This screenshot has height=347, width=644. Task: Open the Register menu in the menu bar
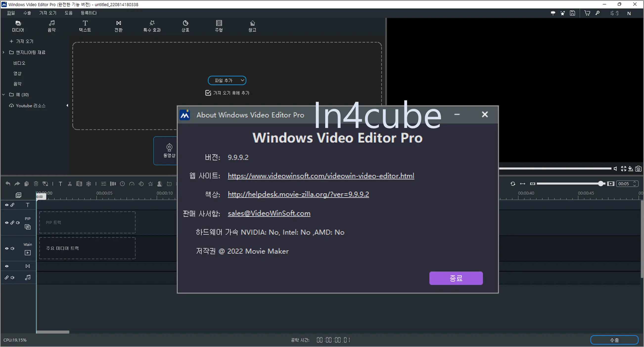click(x=89, y=13)
